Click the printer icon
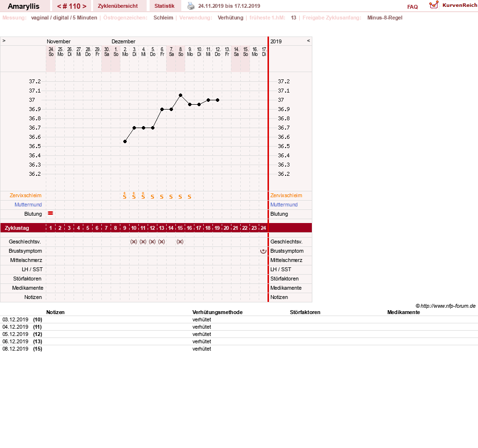 point(191,6)
